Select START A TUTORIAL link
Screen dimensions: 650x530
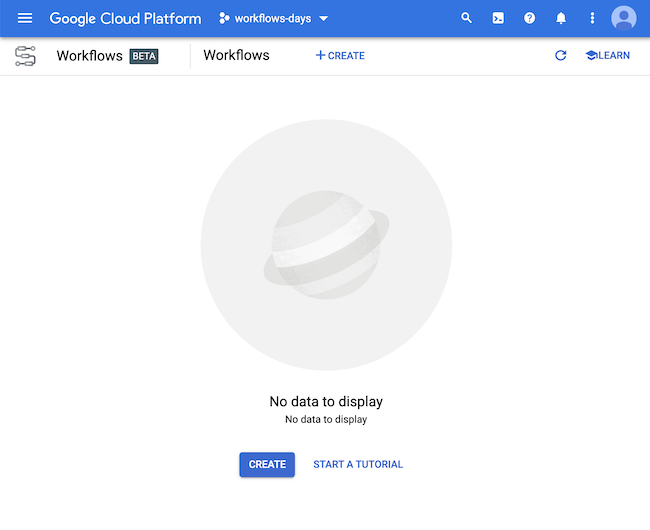[358, 464]
